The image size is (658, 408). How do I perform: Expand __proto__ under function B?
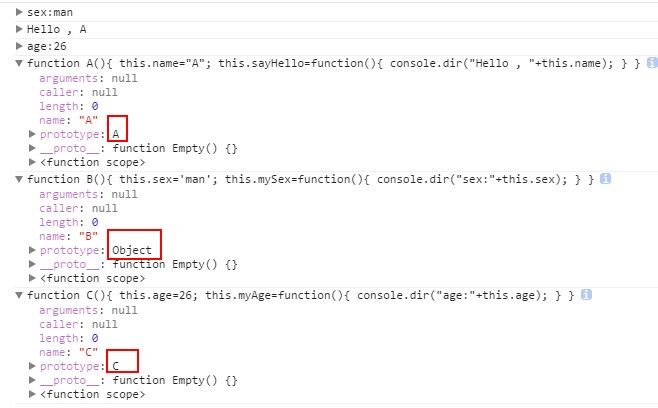coord(32,264)
